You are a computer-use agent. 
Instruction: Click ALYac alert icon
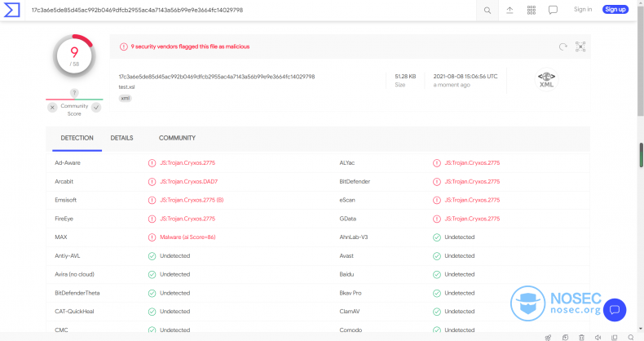click(437, 163)
